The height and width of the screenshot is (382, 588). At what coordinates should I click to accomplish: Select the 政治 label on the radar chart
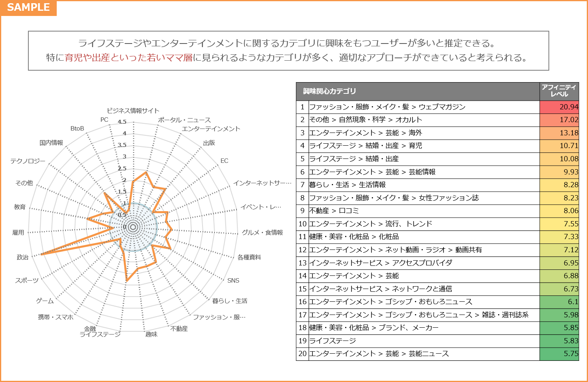(23, 257)
